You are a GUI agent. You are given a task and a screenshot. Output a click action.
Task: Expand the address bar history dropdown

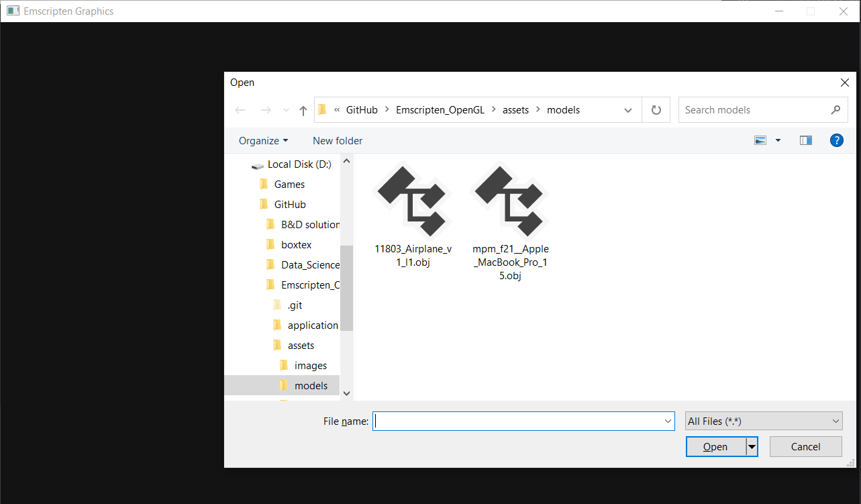(627, 109)
